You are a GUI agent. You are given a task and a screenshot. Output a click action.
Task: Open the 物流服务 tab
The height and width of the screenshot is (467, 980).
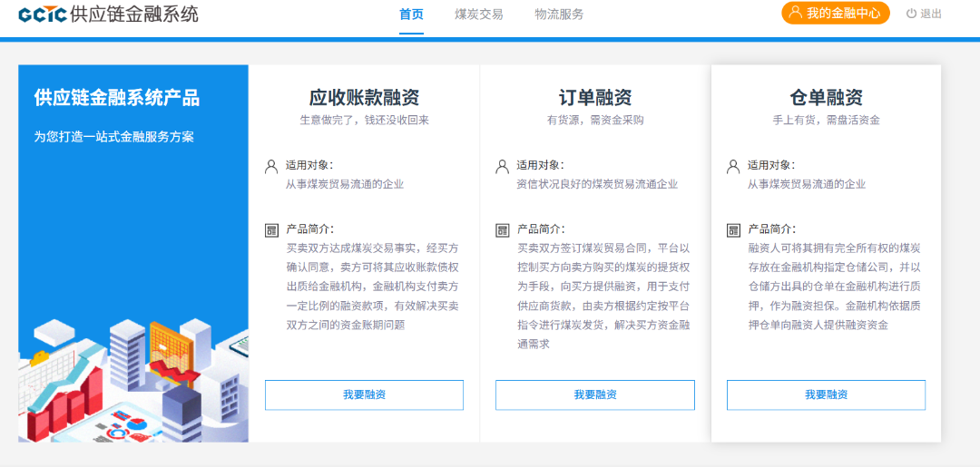point(559,15)
